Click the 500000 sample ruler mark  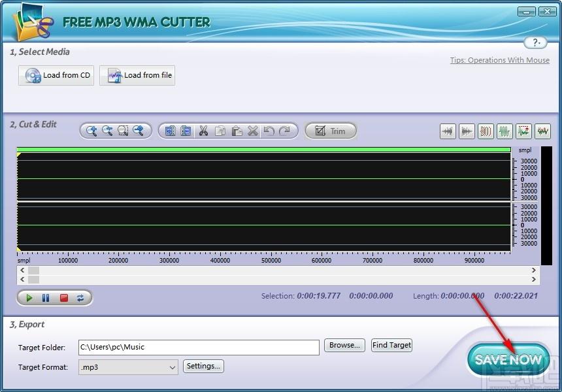271,261
